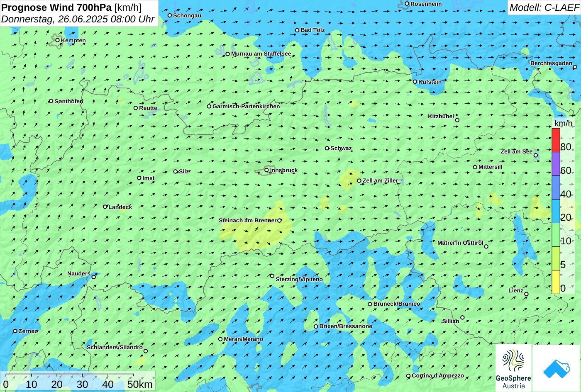Click the Zell am See marker
The height and width of the screenshot is (392, 581).
click(x=535, y=156)
